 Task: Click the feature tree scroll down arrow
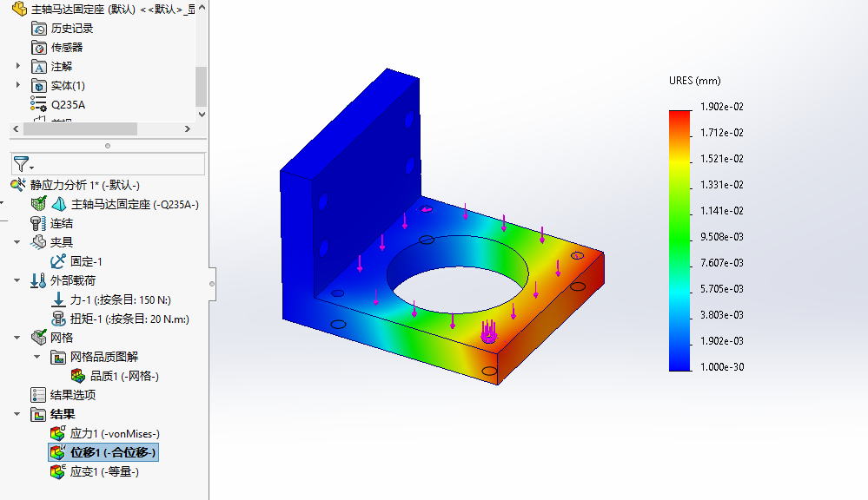[x=202, y=115]
